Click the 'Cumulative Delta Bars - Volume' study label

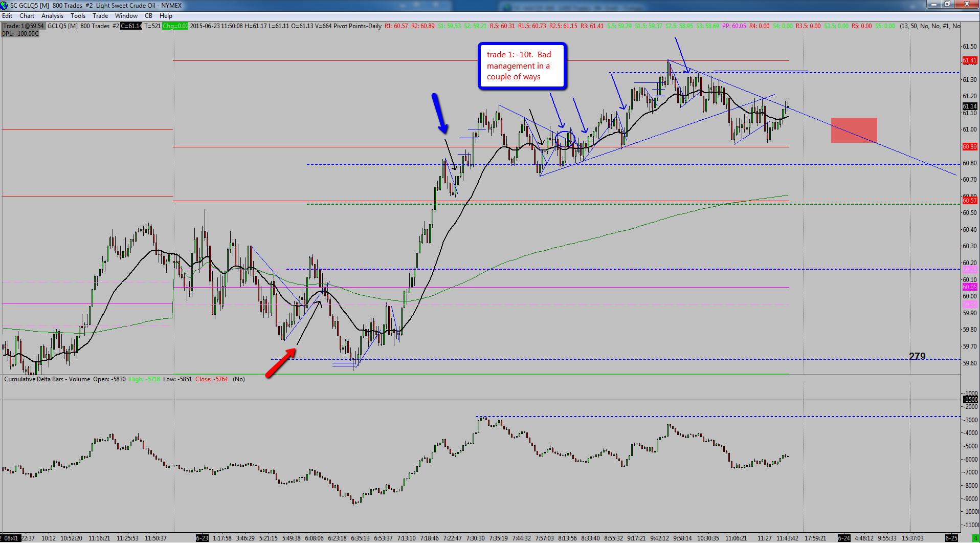click(x=47, y=379)
